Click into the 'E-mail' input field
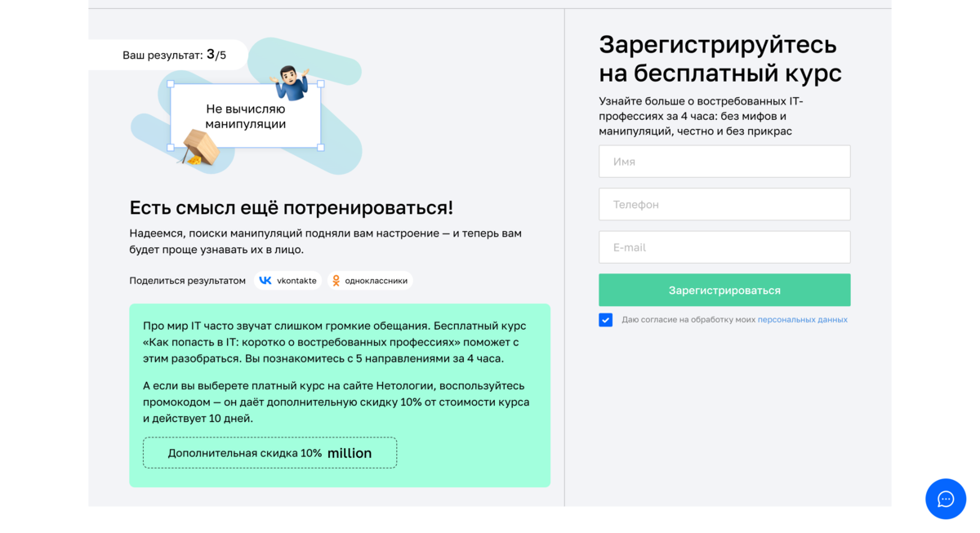 tap(724, 247)
